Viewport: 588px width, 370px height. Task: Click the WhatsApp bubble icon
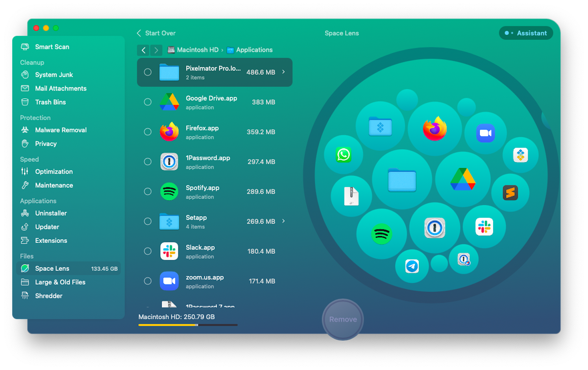click(x=344, y=155)
